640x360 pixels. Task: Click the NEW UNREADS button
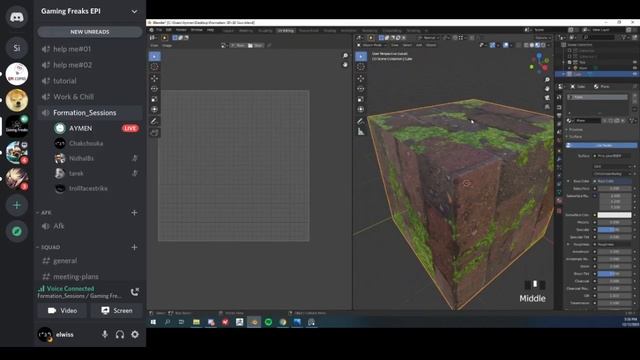pyautogui.click(x=90, y=32)
